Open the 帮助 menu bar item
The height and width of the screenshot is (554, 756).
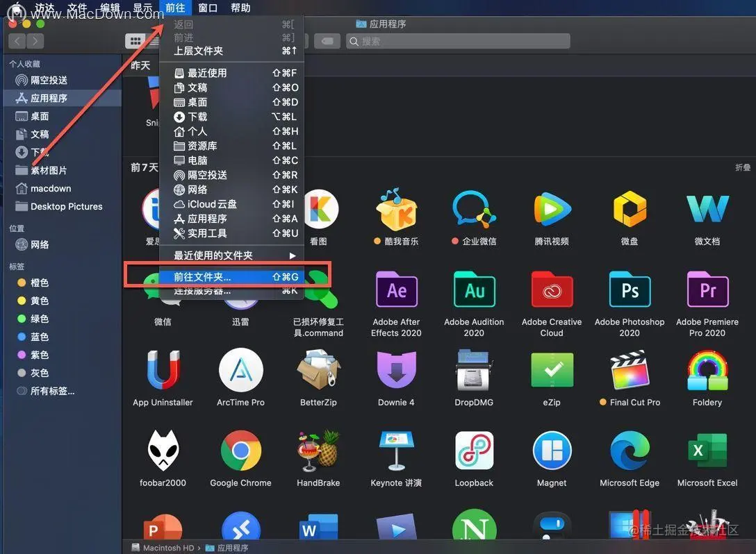240,8
